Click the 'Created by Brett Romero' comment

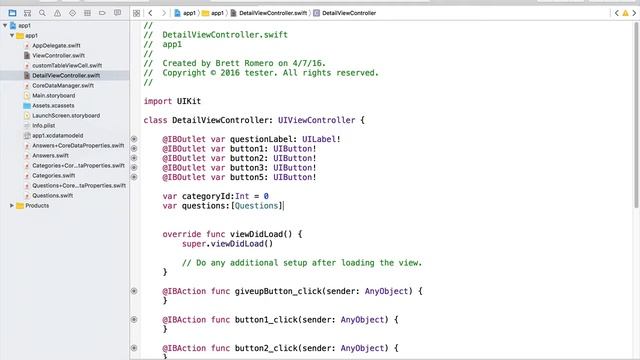click(235, 63)
